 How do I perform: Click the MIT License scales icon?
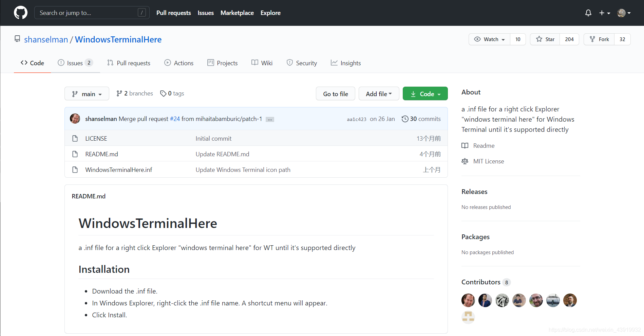point(465,161)
